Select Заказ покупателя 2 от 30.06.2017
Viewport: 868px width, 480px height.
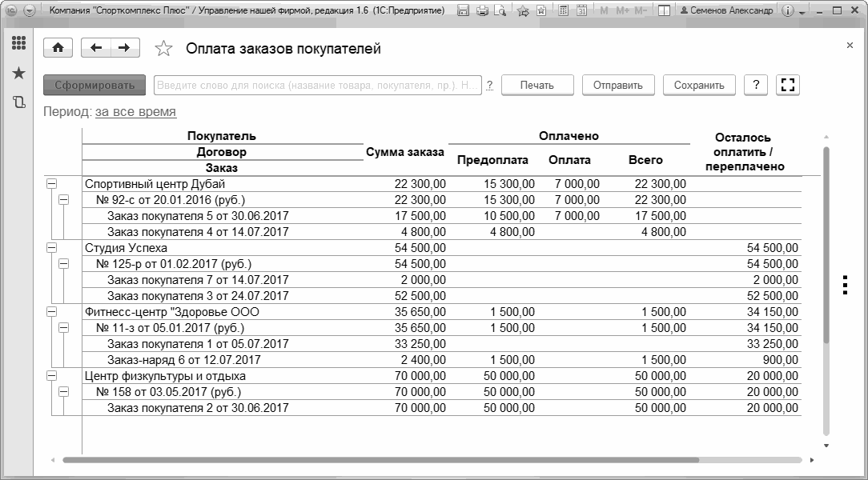pyautogui.click(x=198, y=408)
